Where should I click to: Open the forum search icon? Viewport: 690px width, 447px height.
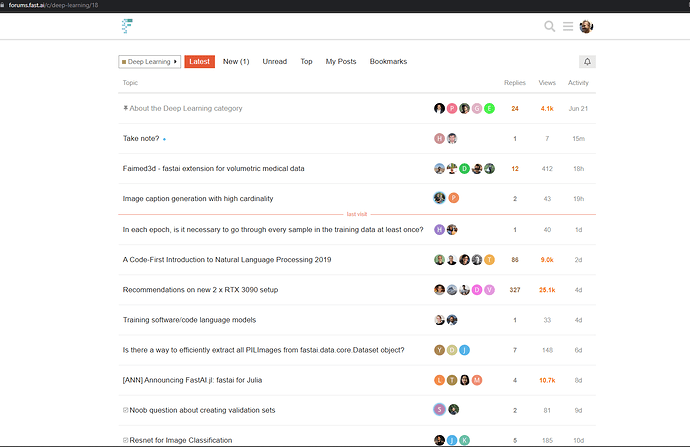pos(549,26)
